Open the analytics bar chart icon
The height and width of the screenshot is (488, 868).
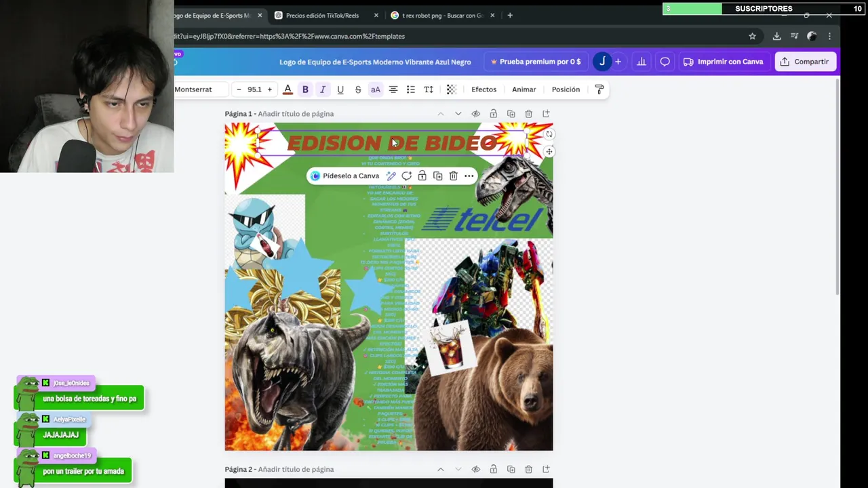(642, 62)
